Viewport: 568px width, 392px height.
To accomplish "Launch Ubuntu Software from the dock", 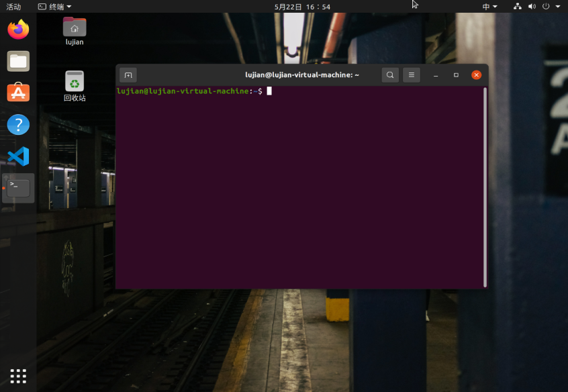I will click(x=17, y=93).
